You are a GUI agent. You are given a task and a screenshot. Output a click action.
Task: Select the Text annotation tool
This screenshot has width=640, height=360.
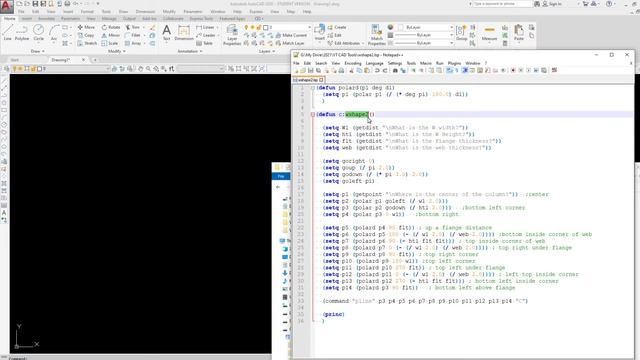[x=167, y=32]
